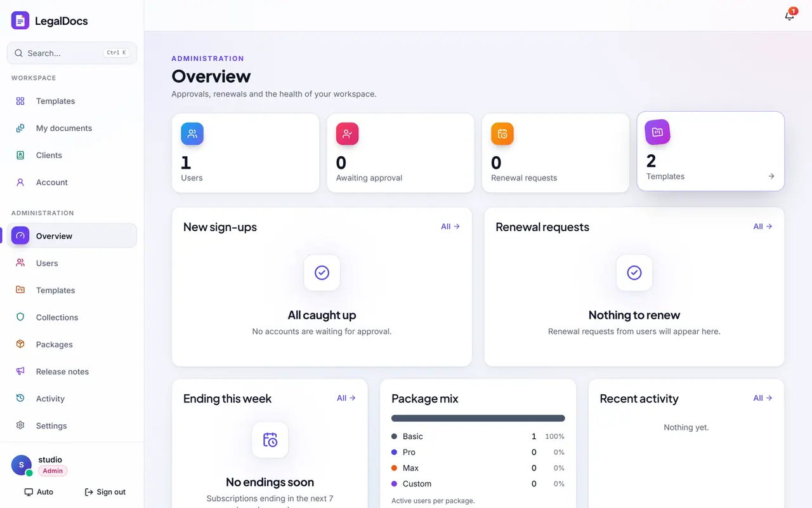This screenshot has height=508, width=812.
Task: Click the Awaiting approval stat card
Action: 400,153
